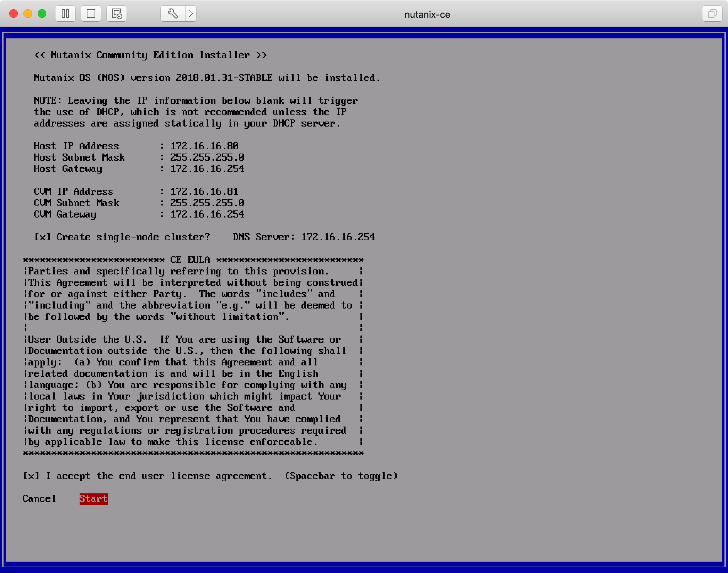Click the green fullscreen window button
Viewport: 728px width, 573px height.
[x=42, y=14]
